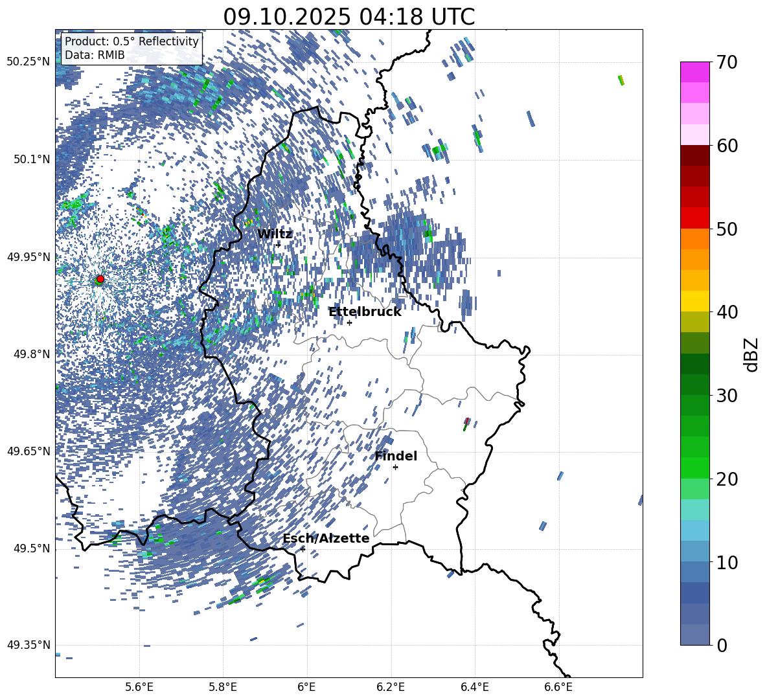Click the Esch/Alzette city label
The height and width of the screenshot is (700, 767).
[x=326, y=539]
